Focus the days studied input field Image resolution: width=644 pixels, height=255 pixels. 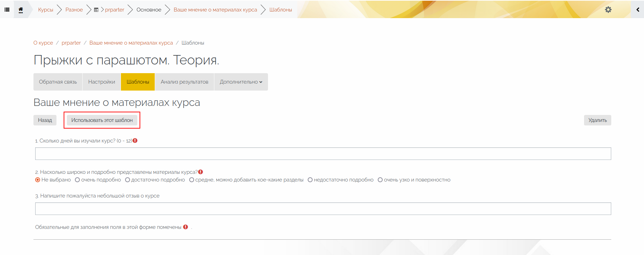[323, 154]
